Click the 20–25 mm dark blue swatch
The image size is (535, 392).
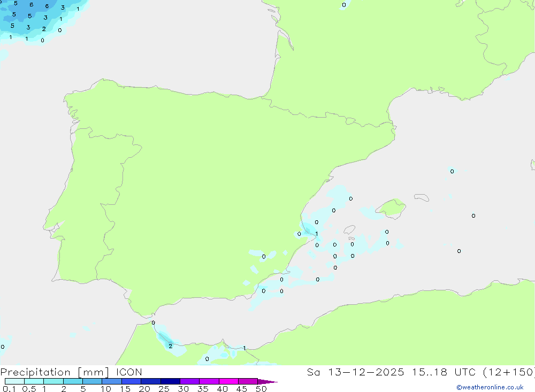[150, 381]
